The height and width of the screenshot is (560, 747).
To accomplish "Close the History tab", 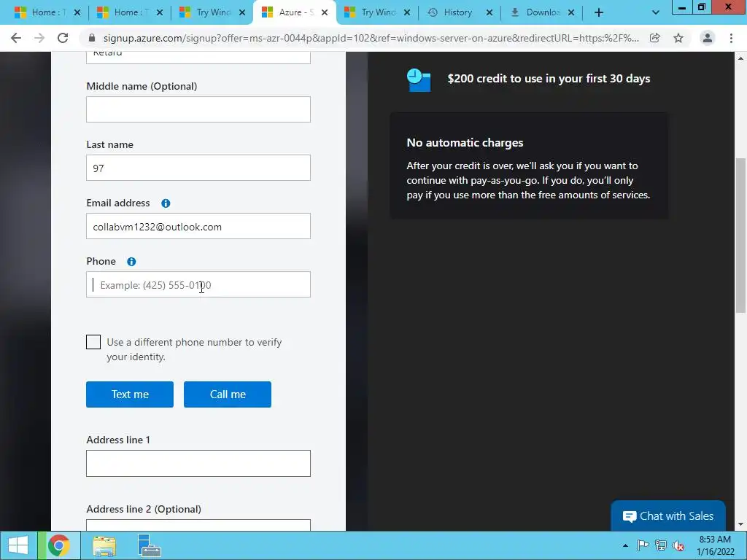I will pos(489,13).
